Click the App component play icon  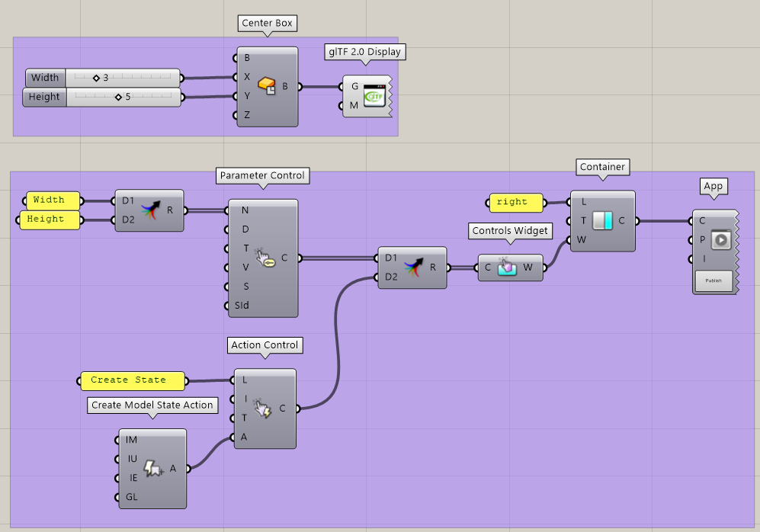click(721, 240)
